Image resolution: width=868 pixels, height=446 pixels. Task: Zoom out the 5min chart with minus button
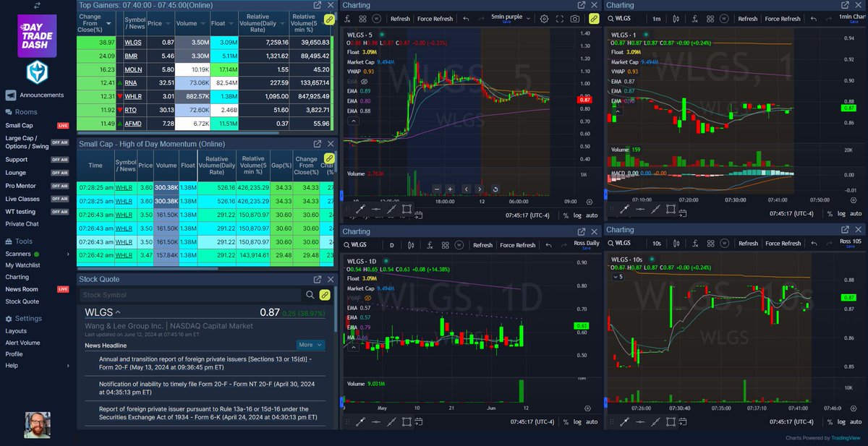(x=435, y=189)
